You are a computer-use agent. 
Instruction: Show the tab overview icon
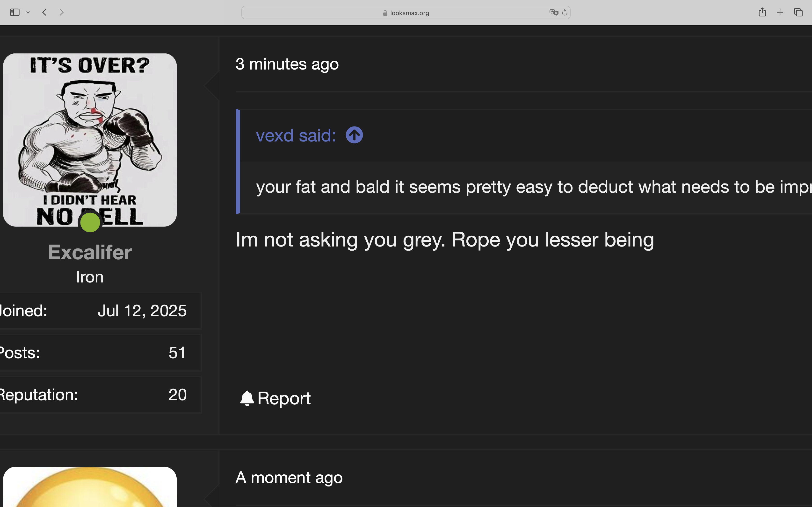pyautogui.click(x=798, y=12)
